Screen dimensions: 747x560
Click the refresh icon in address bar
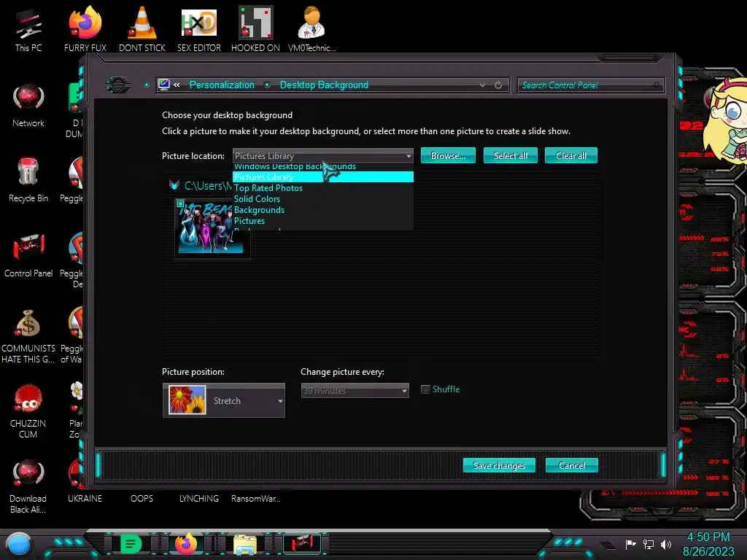[498, 85]
